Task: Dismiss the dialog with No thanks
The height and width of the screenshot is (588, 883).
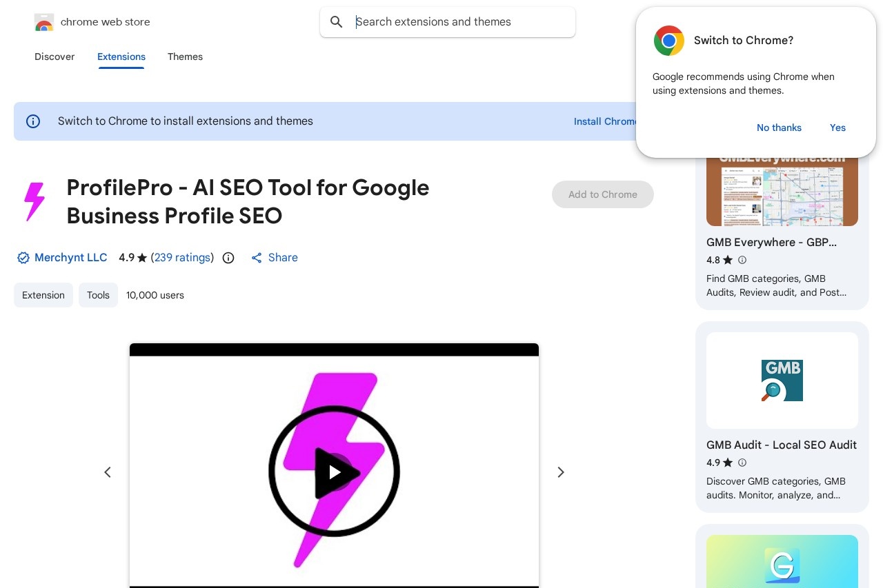Action: pos(779,128)
